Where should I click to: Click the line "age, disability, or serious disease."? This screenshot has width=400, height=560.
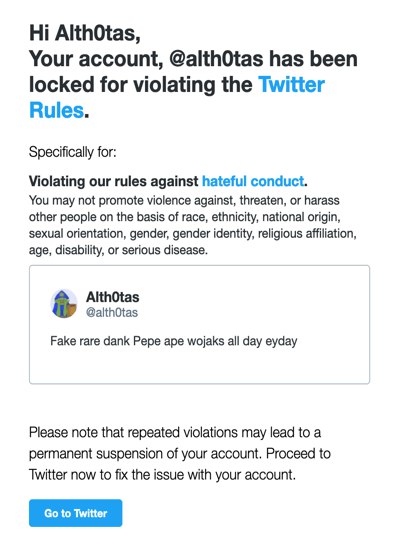118,250
